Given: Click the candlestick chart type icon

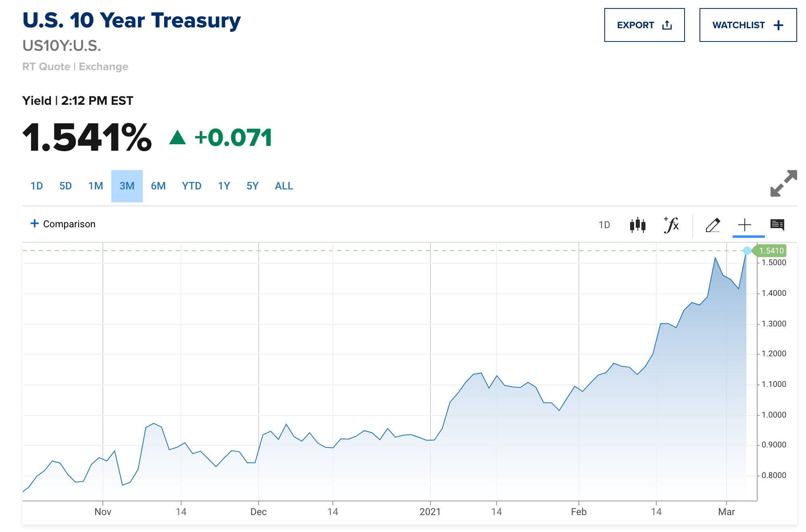Looking at the screenshot, I should tap(637, 225).
